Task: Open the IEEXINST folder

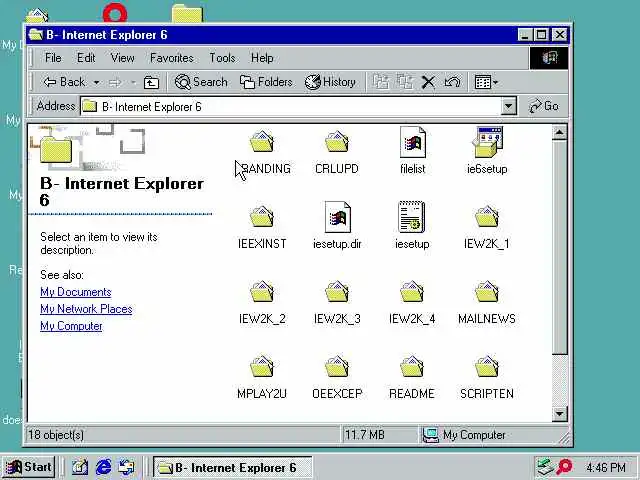Action: click(x=262, y=217)
